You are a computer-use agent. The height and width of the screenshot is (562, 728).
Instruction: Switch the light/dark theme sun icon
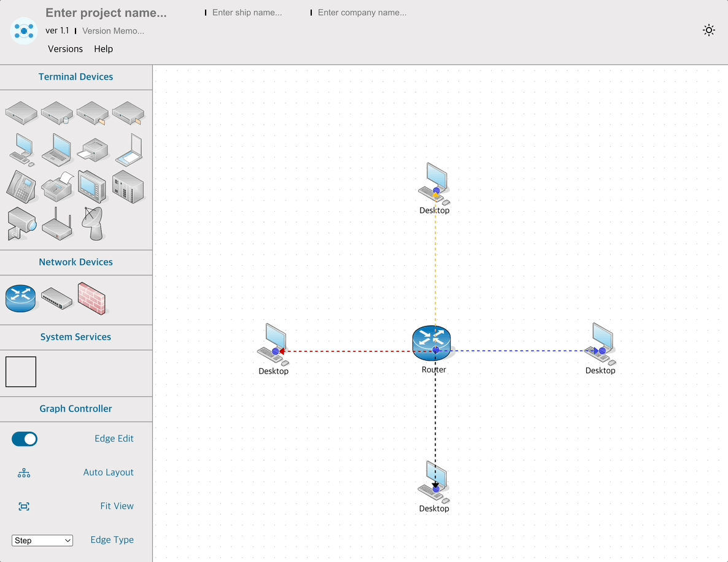coord(709,31)
